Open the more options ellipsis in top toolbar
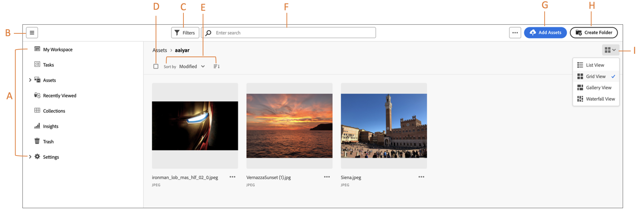644x211 pixels. coord(515,33)
